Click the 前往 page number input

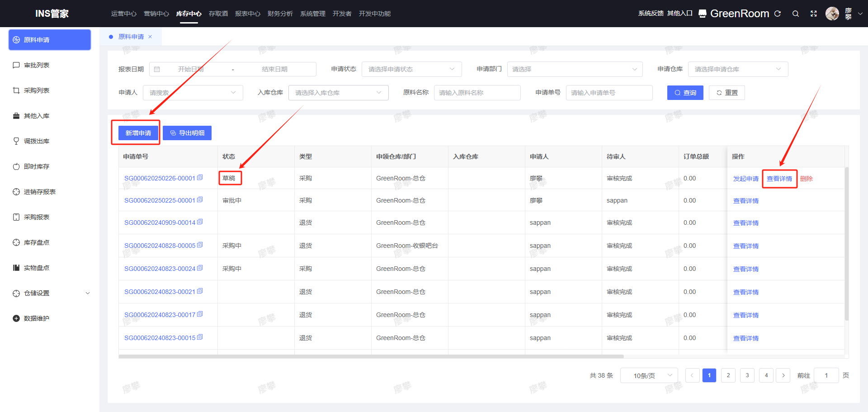[x=826, y=375]
